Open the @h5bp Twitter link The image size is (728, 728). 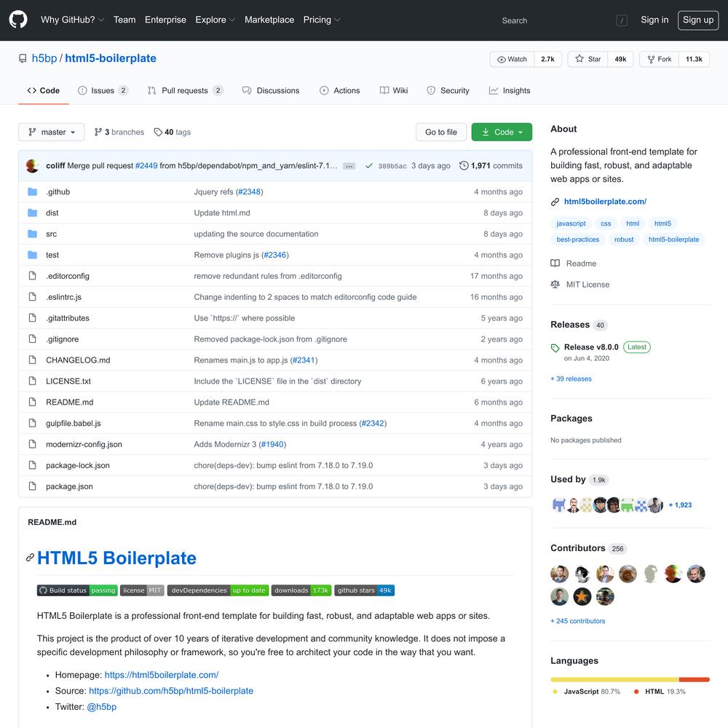pos(102,707)
